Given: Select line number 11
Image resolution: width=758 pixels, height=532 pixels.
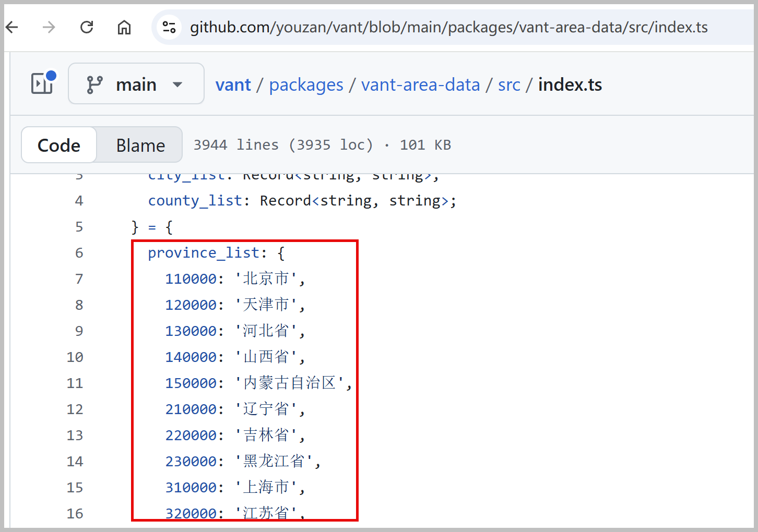Looking at the screenshot, I should (75, 383).
